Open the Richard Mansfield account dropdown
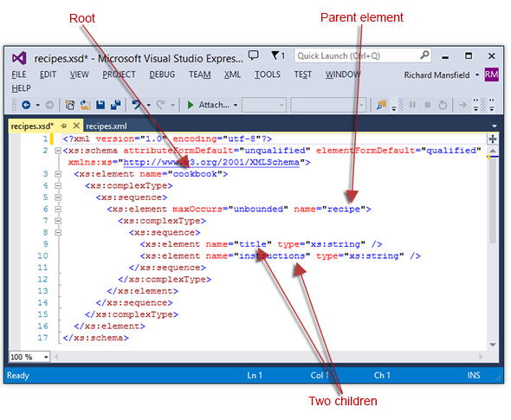Screen dimensions: 511x420 pos(476,74)
